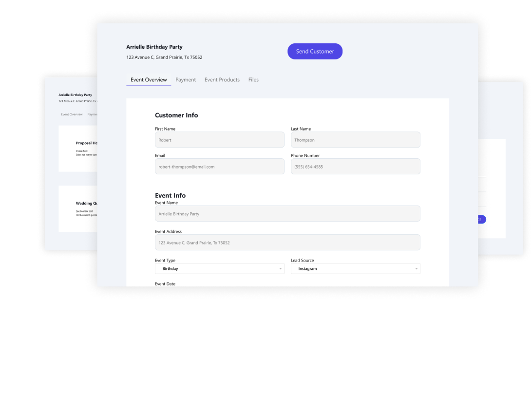Click the Send Customer button
Screen dimensions: 532x395
coord(315,51)
